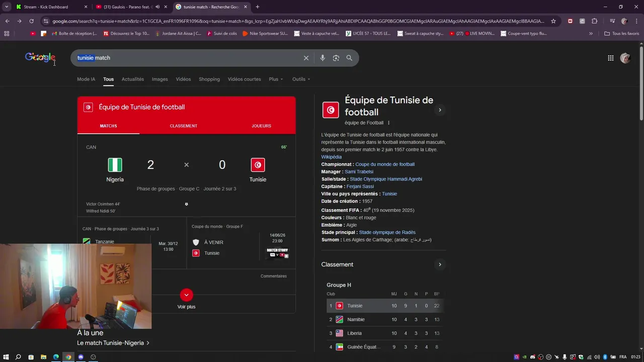Select the 'JOUEURS' tab in the team card
This screenshot has height=362, width=644.
(x=261, y=126)
